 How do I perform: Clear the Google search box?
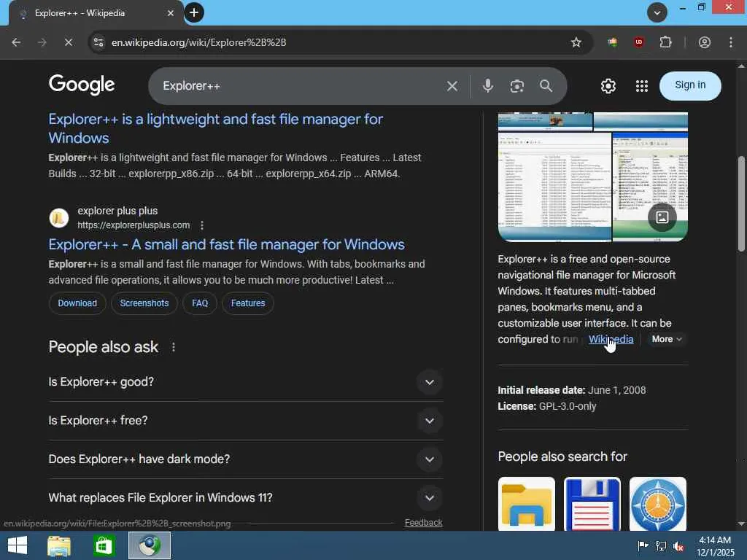pyautogui.click(x=452, y=86)
